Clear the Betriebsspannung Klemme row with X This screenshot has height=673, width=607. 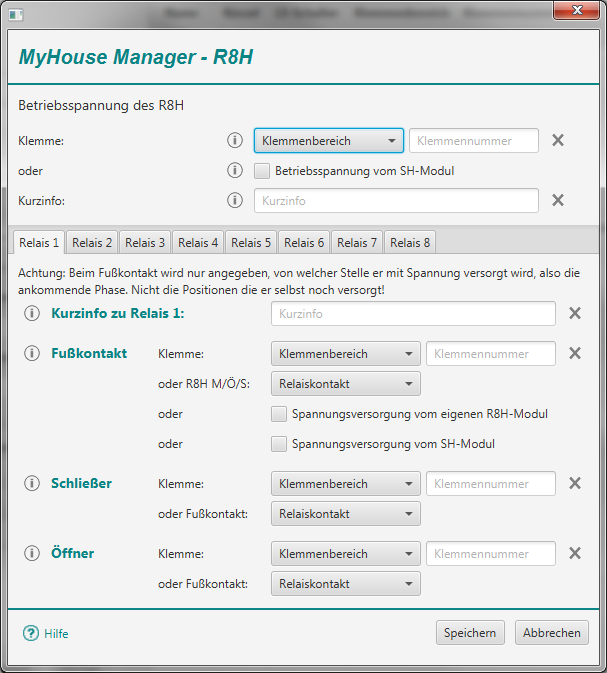click(x=558, y=140)
